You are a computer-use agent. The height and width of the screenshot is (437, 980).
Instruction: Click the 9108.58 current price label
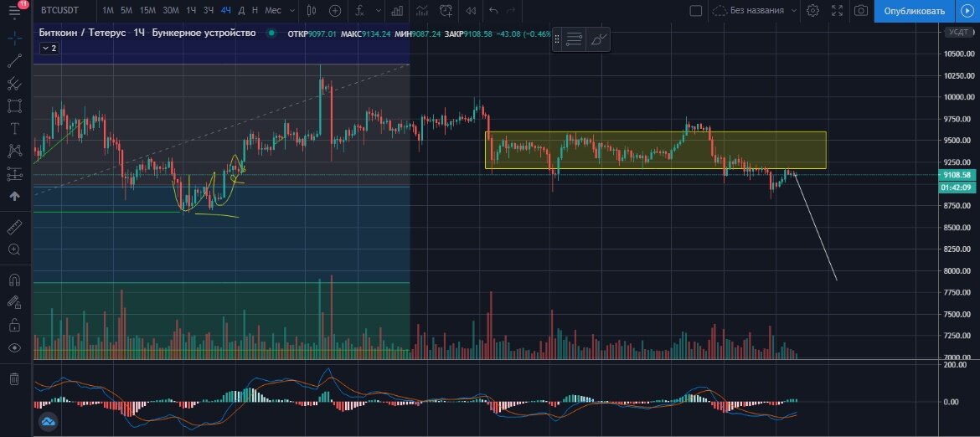[957, 176]
